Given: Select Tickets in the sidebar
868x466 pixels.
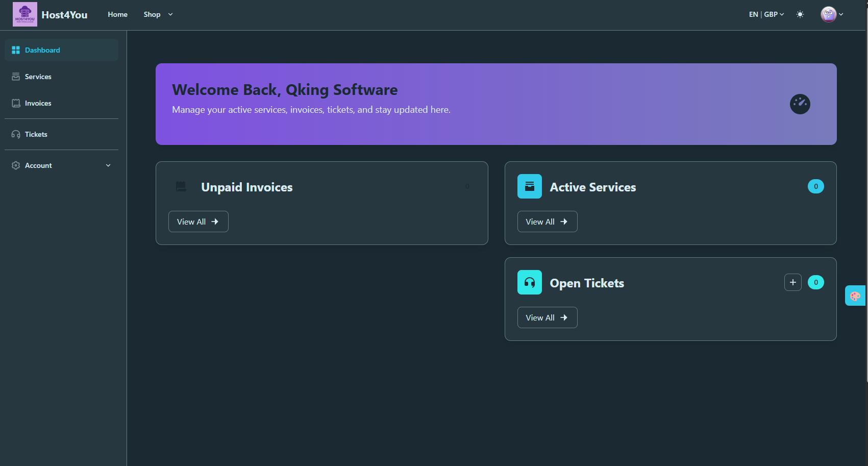Looking at the screenshot, I should pyautogui.click(x=36, y=134).
